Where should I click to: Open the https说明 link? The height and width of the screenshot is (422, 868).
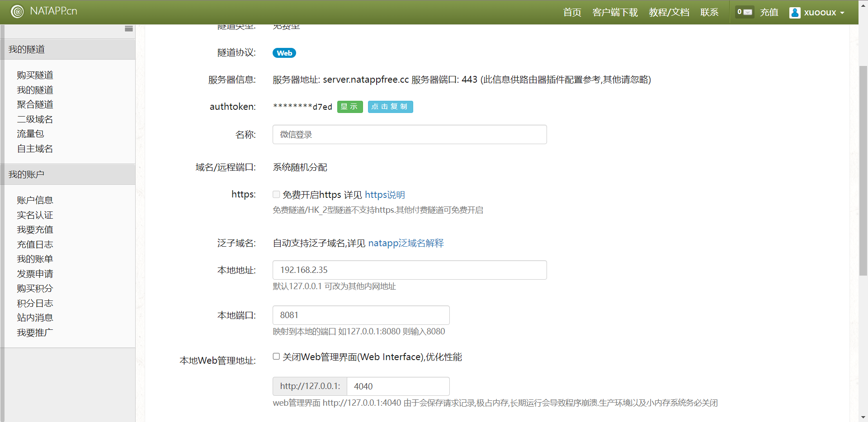coord(385,195)
